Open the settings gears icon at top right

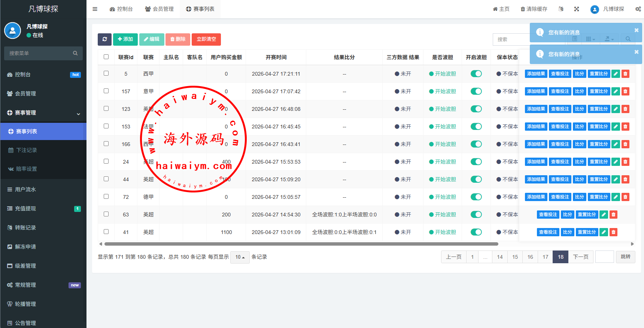click(x=638, y=9)
